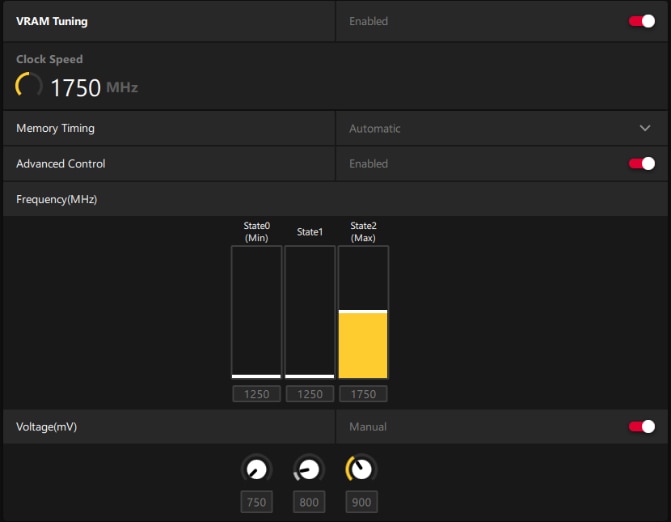The height and width of the screenshot is (522, 671).
Task: Select the Automatic memory timing option box
Action: pos(501,128)
